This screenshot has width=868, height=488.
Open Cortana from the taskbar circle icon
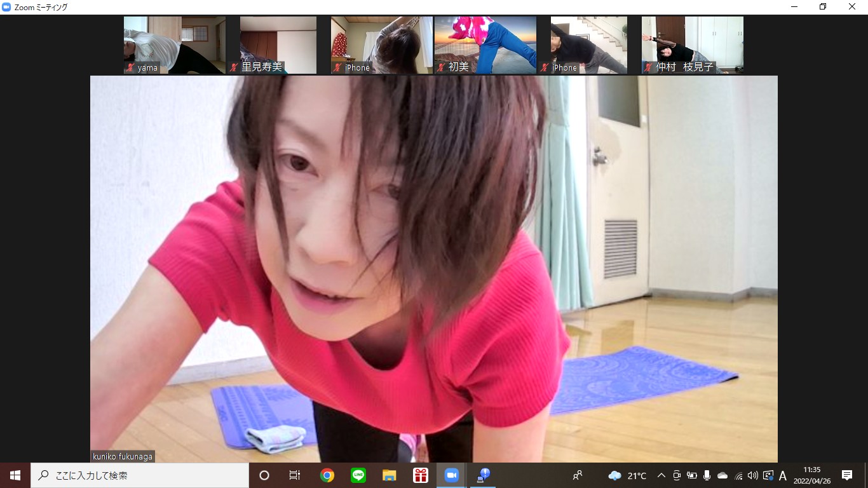264,475
